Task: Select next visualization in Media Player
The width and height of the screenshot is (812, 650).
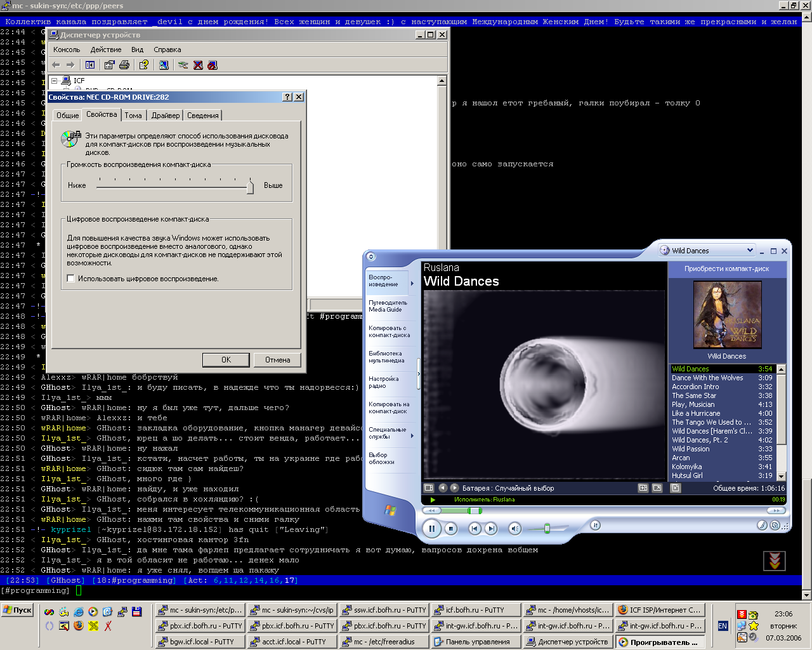Action: click(x=454, y=488)
